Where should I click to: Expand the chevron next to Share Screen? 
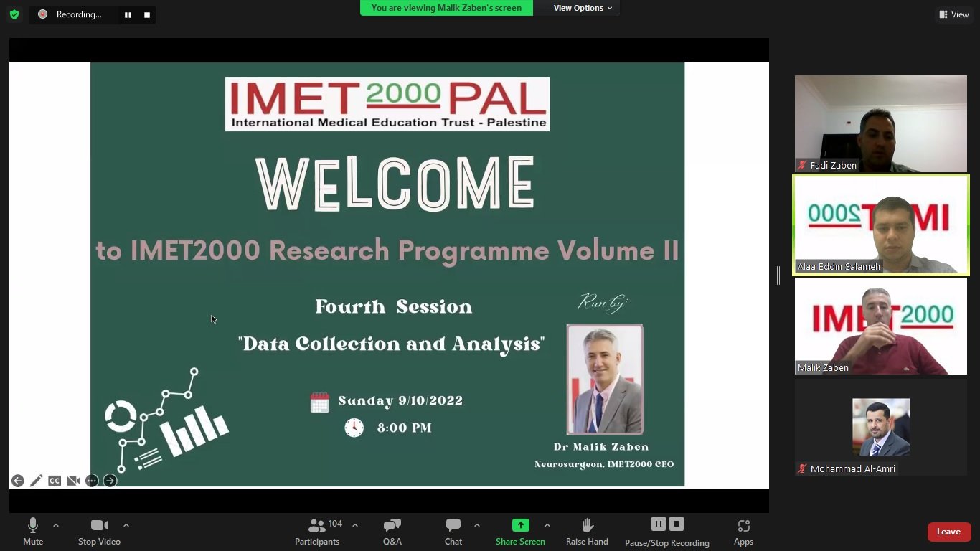tap(547, 525)
